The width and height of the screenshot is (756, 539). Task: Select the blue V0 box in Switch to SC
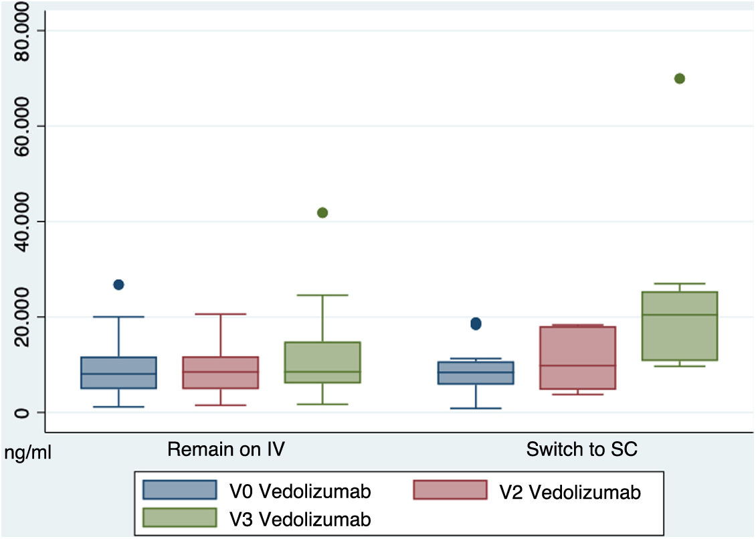[476, 373]
